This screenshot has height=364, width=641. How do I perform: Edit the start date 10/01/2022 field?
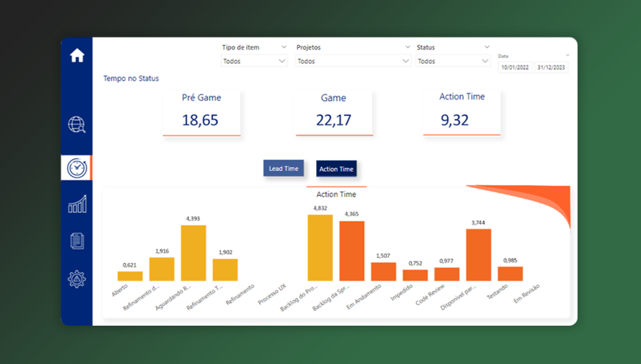(x=515, y=68)
